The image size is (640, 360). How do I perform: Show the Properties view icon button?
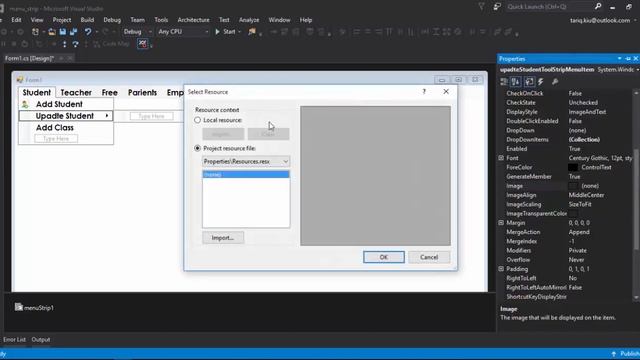point(529,82)
